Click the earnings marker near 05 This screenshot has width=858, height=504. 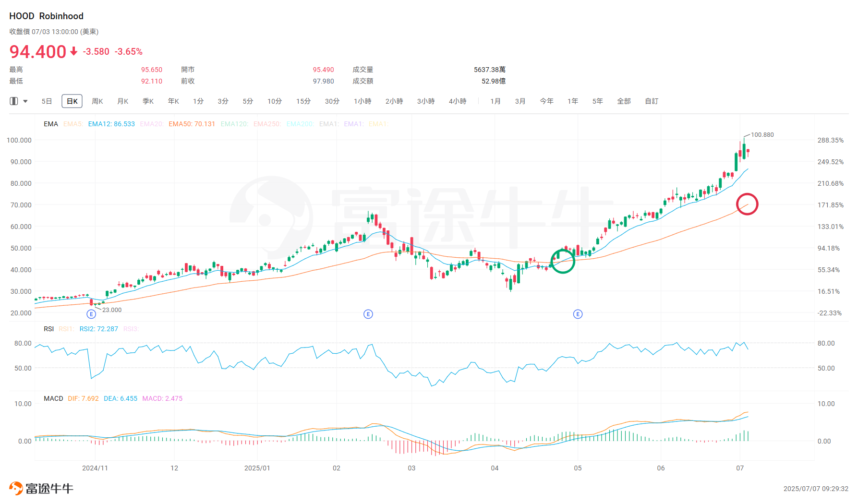click(578, 314)
